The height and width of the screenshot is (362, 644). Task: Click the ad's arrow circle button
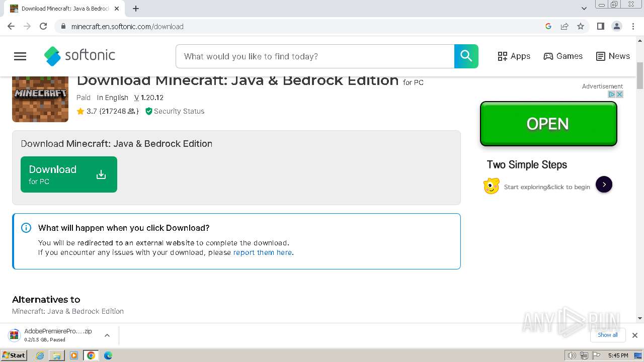click(604, 185)
